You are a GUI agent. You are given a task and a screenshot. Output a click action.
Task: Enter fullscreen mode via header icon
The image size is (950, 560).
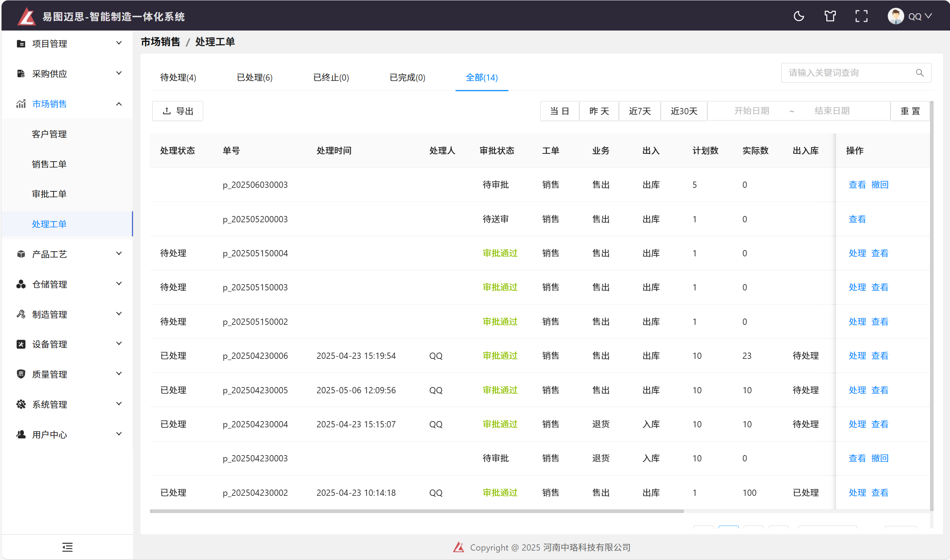coord(862,16)
